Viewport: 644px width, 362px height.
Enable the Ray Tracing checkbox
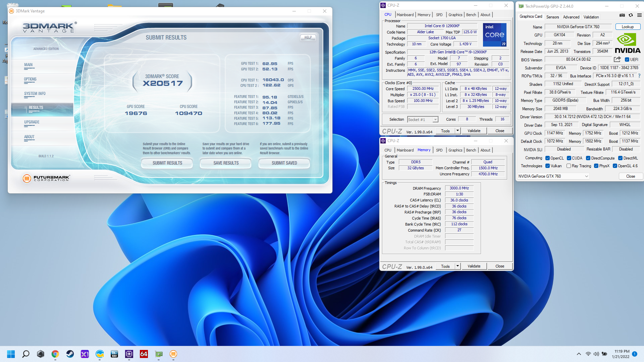569,166
